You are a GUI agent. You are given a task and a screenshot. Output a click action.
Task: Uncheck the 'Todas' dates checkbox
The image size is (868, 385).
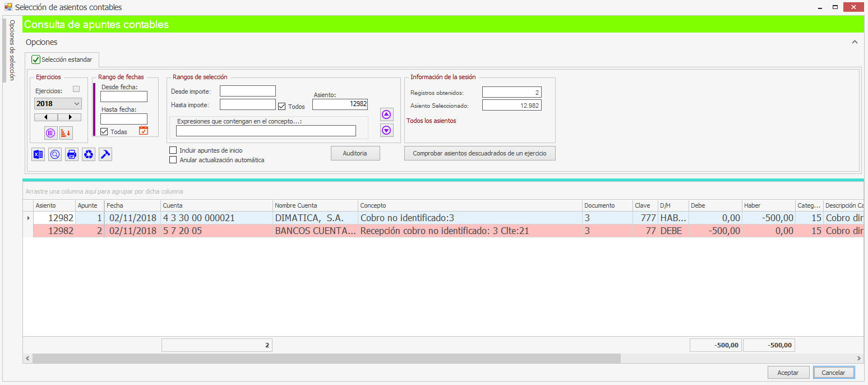(104, 132)
